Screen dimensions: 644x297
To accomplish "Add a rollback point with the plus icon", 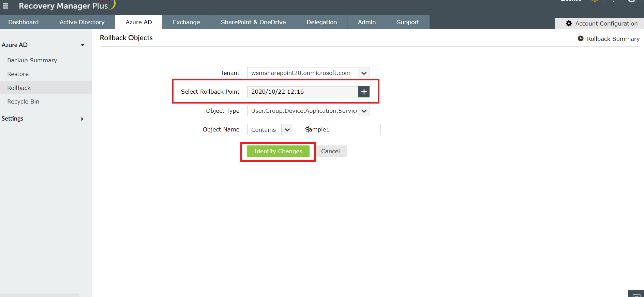I will 364,92.
